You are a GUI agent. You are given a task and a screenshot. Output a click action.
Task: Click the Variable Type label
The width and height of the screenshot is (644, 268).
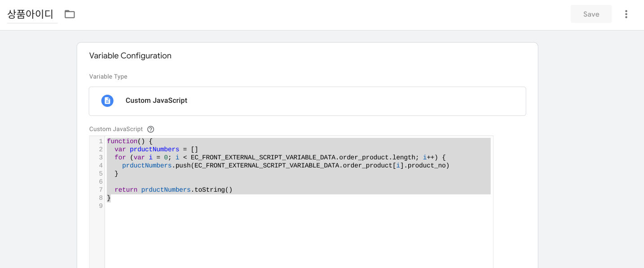point(108,77)
